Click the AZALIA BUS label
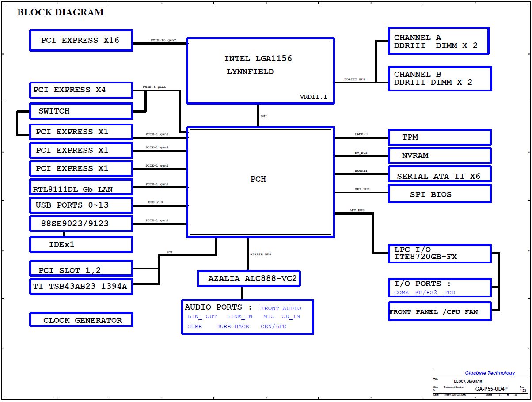Image resolution: width=532 pixels, height=402 pixels. (261, 254)
